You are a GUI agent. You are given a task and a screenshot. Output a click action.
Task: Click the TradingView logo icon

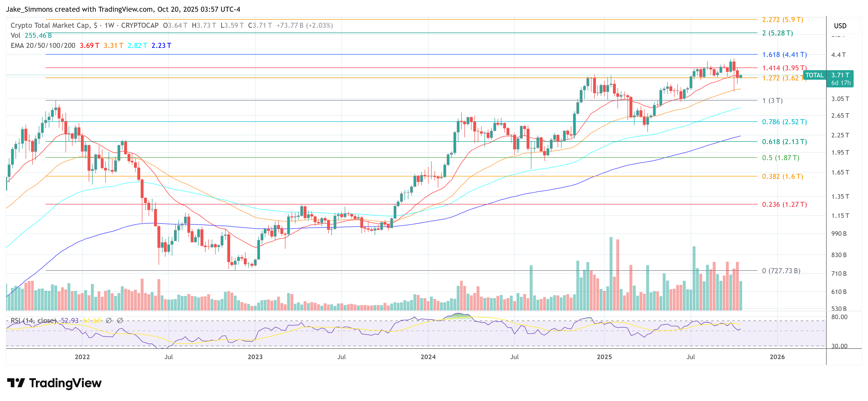(x=16, y=383)
